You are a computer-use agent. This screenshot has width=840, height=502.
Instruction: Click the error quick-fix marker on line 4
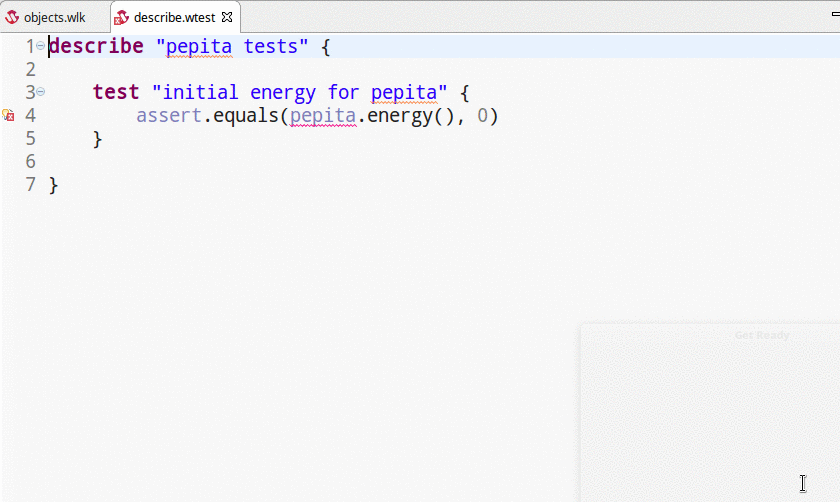point(8,116)
